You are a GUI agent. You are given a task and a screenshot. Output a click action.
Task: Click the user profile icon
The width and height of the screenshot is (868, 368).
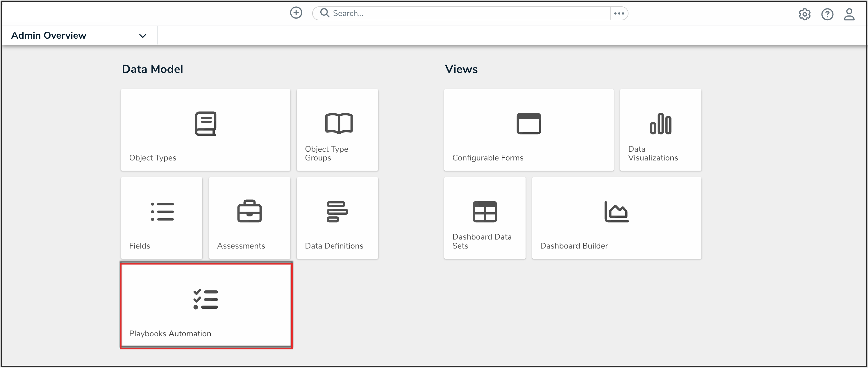click(x=849, y=14)
